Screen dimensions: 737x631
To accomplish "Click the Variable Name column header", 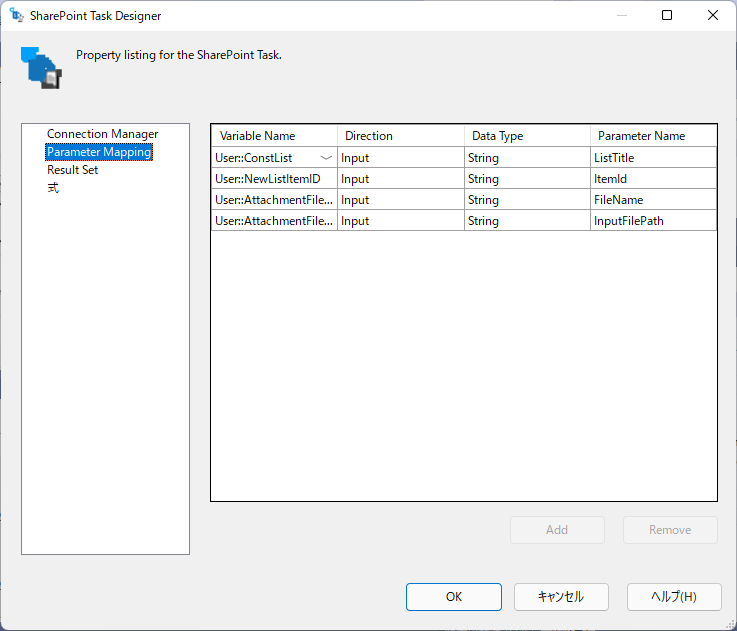I will [274, 136].
